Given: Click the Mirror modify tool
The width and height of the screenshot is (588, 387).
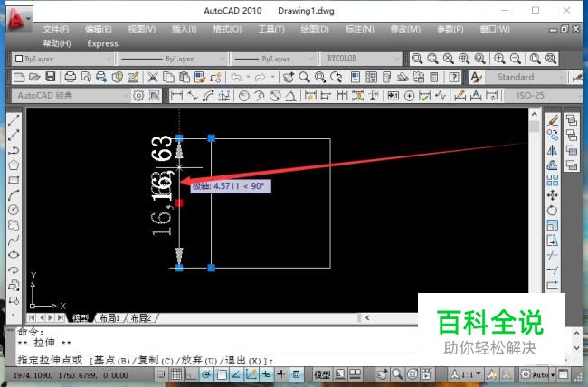Looking at the screenshot, I should 553,150.
